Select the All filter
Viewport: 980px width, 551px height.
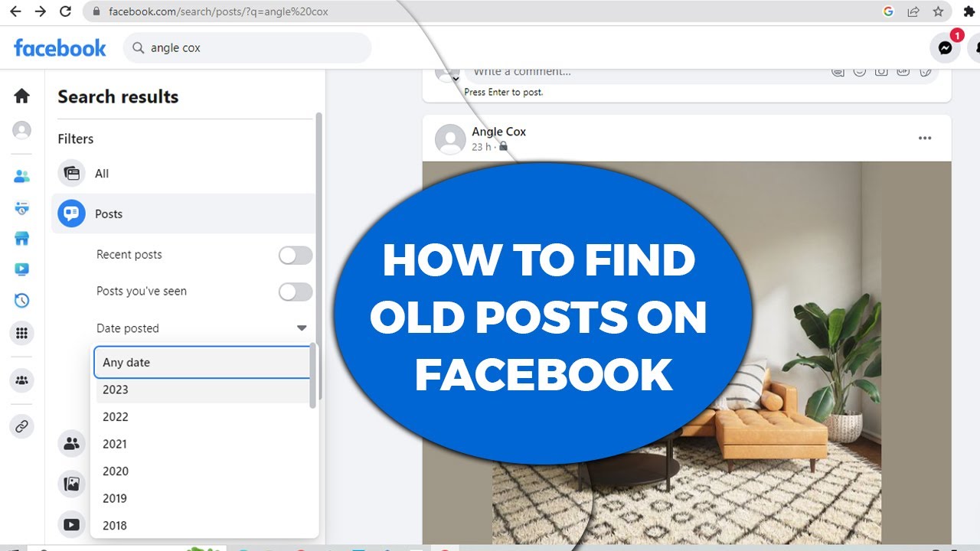point(184,174)
